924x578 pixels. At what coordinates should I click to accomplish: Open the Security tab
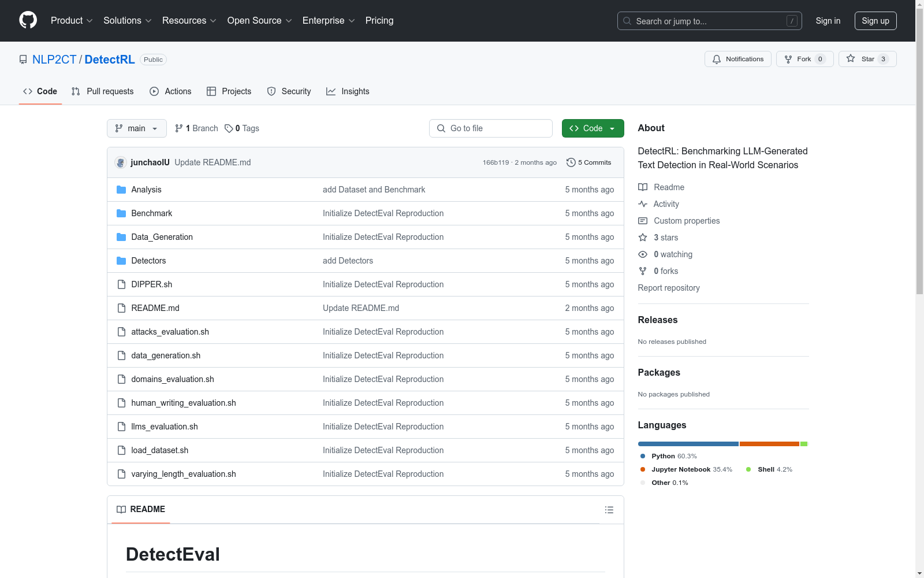point(289,91)
